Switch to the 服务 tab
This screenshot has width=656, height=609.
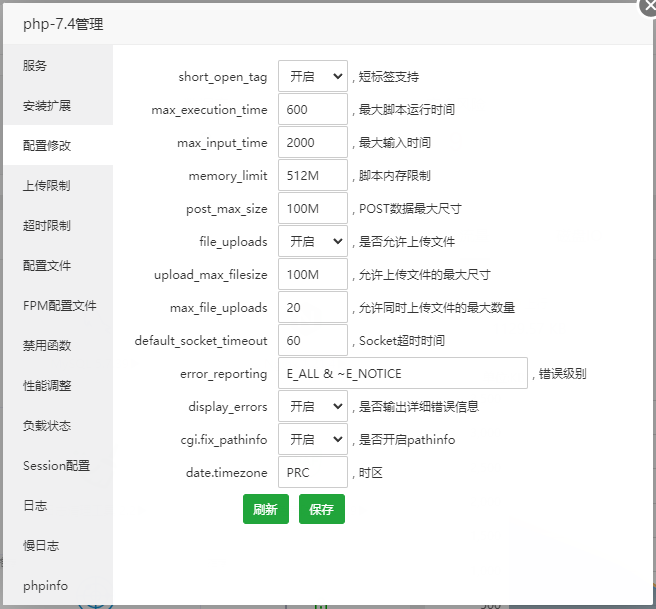36,66
